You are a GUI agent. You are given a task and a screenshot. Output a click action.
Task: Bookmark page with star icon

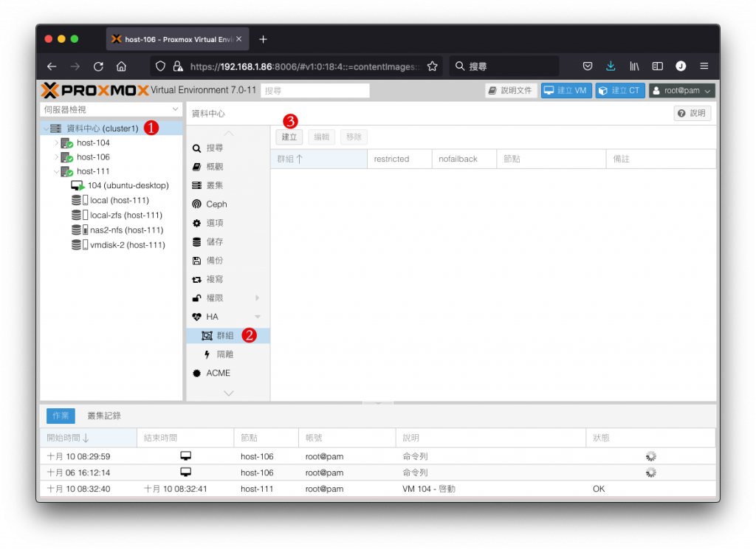[433, 66]
